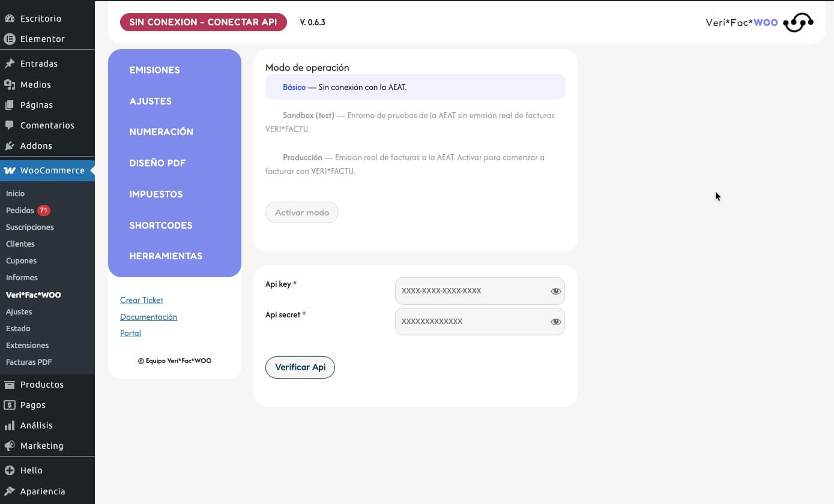Open the Crear Ticket link

(142, 300)
